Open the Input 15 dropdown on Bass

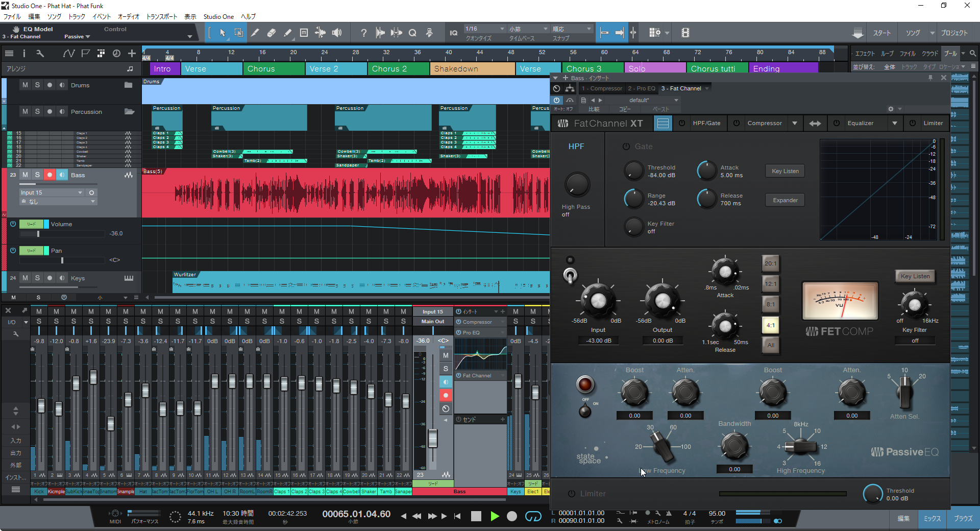(x=51, y=192)
